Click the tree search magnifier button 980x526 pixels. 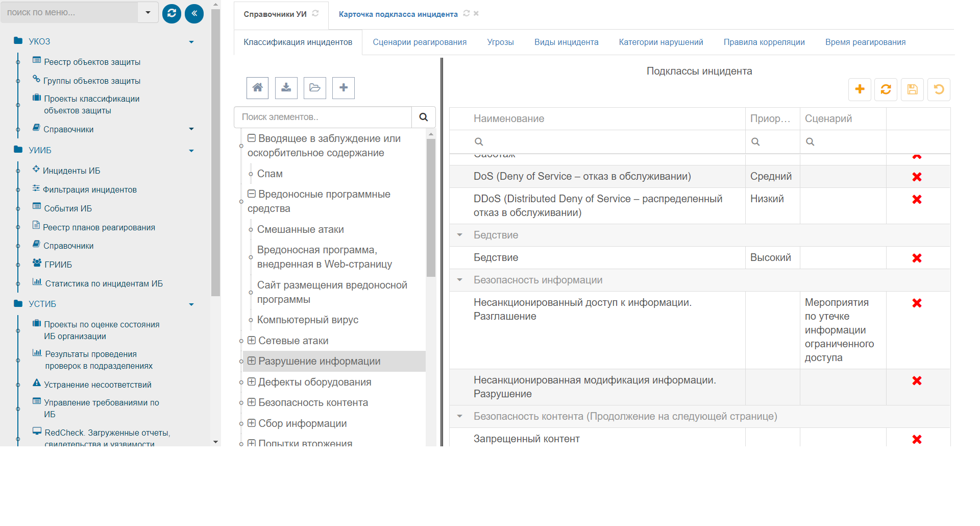click(x=423, y=117)
